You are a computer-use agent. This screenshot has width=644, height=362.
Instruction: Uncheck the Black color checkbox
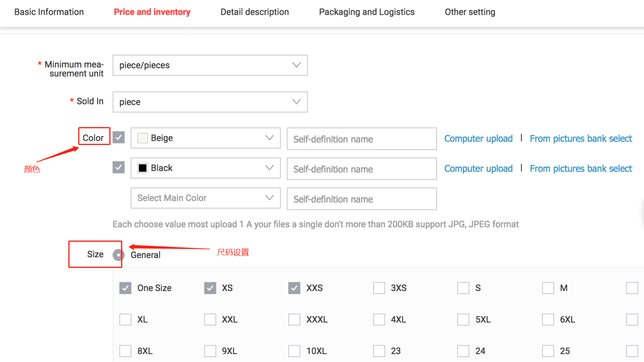(118, 167)
